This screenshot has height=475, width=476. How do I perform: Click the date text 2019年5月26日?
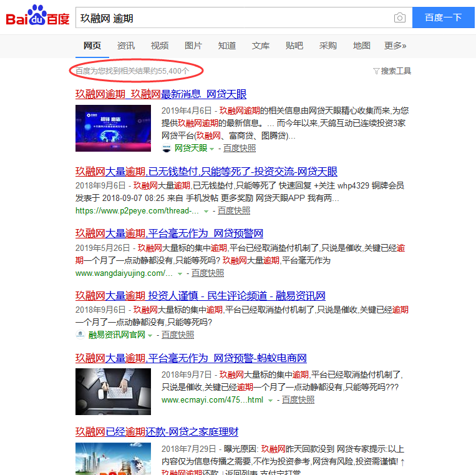(102, 248)
